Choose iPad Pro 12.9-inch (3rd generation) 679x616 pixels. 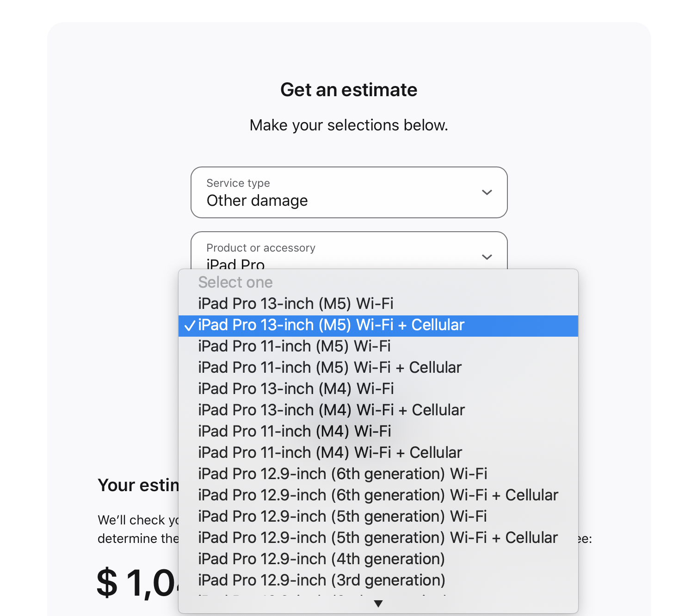[x=321, y=580]
